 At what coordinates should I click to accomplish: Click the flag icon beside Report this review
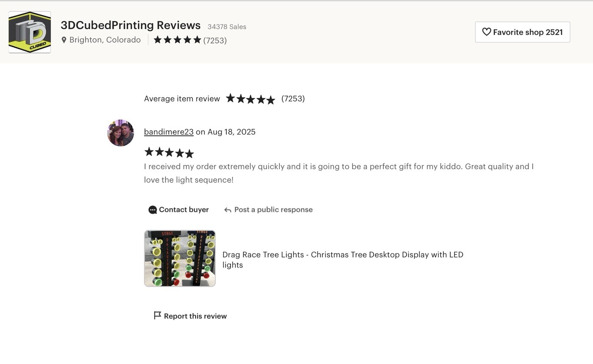tap(157, 315)
